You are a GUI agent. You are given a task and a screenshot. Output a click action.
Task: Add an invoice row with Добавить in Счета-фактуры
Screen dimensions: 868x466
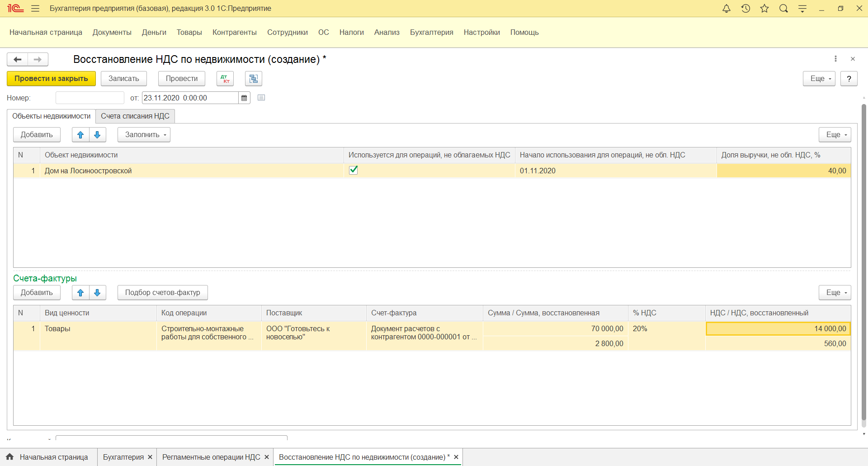[x=37, y=293]
